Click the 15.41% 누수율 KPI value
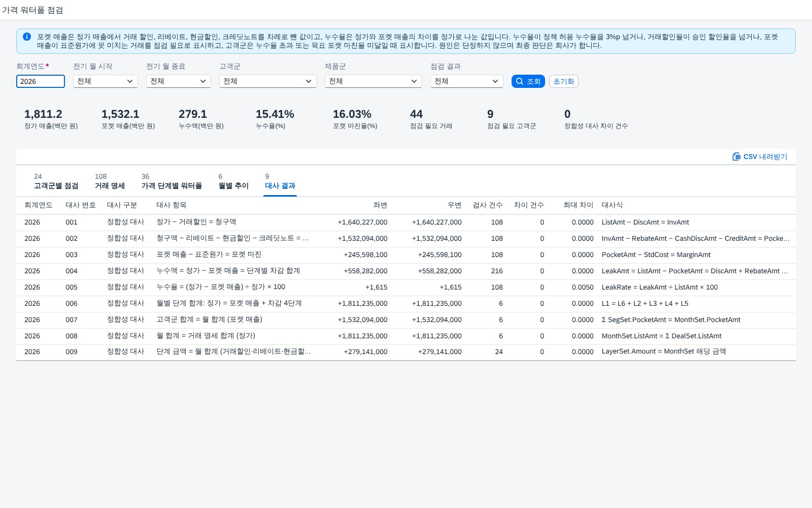The width and height of the screenshot is (812, 508). pos(275,114)
